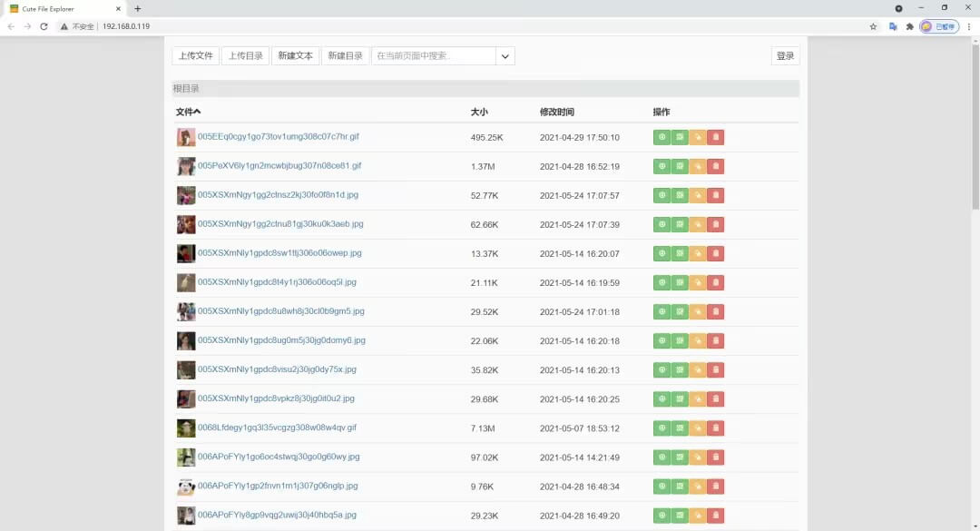
Task: Open the Translate icon in address bar
Action: click(894, 27)
